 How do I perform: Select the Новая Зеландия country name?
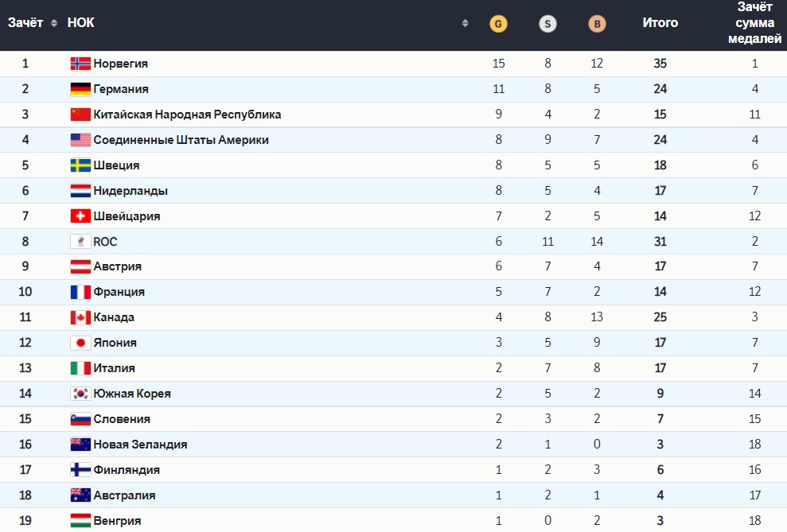(x=140, y=445)
